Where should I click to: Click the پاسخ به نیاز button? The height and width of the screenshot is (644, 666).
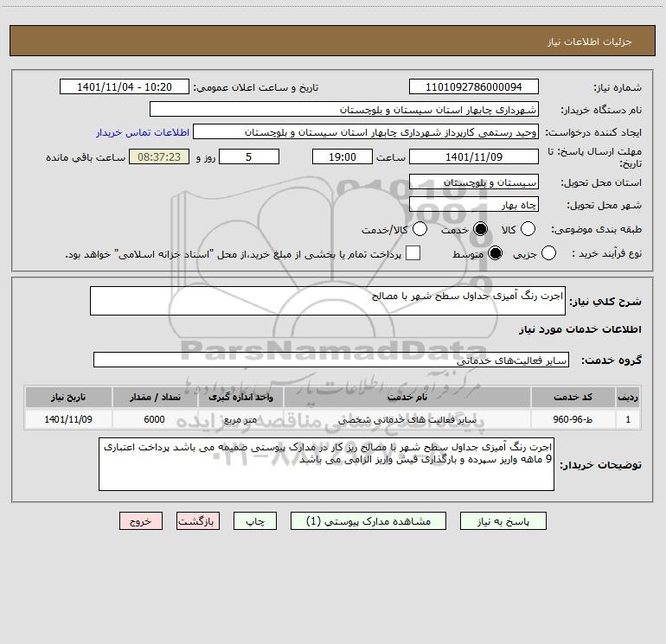(503, 521)
